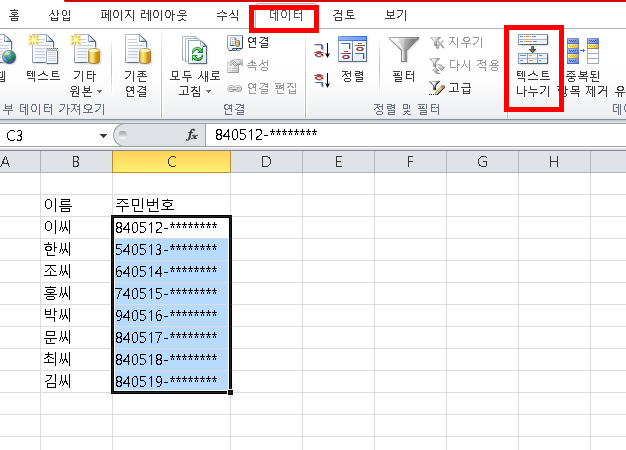The height and width of the screenshot is (450, 626).
Task: Click cell with 740515-********
Action: point(171,293)
